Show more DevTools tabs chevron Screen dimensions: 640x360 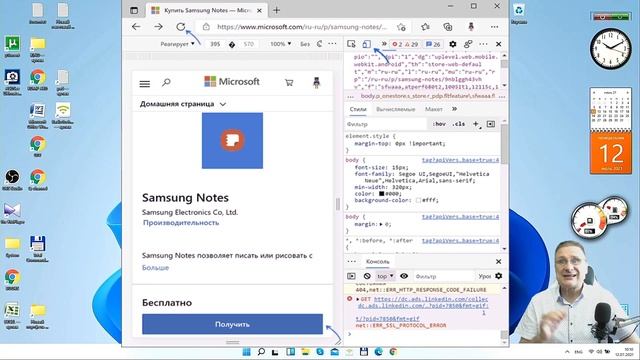(384, 44)
